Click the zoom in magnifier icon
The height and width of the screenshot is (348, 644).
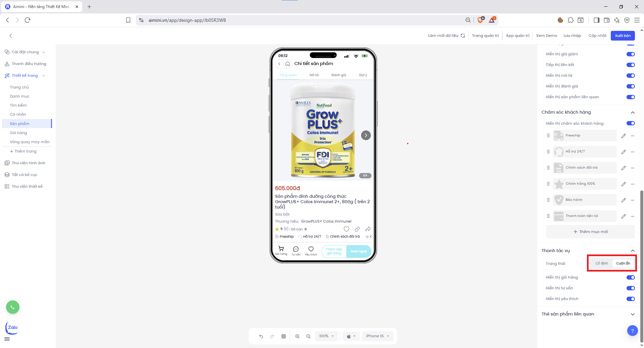[297, 336]
